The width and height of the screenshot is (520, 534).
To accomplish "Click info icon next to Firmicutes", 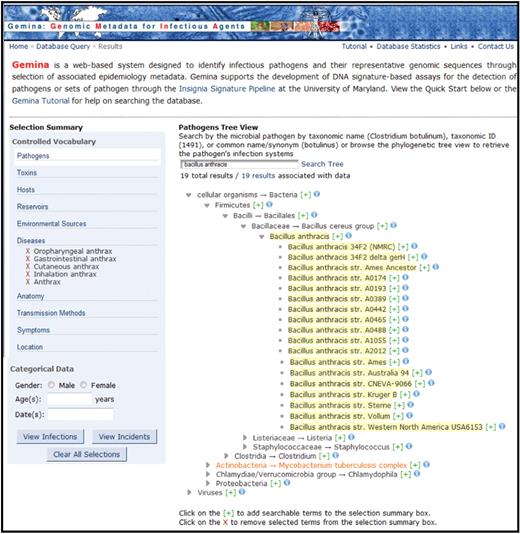I will 269,204.
